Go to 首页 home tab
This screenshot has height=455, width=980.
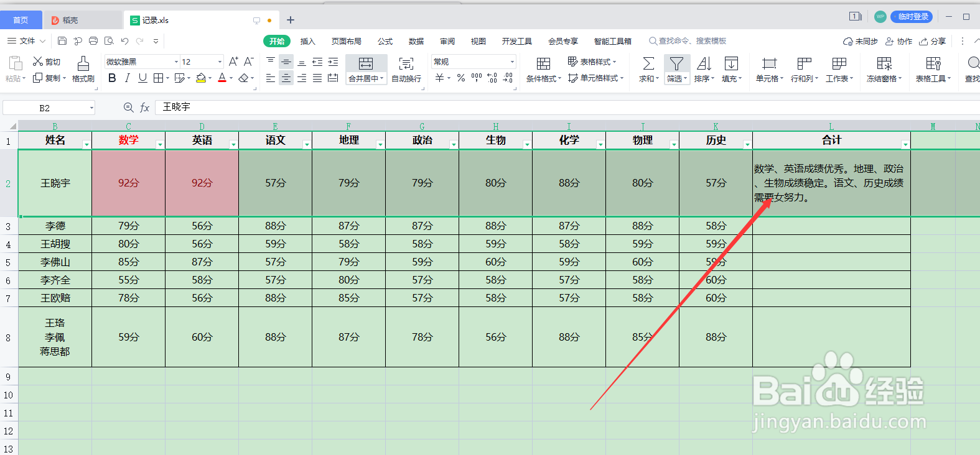tap(21, 20)
